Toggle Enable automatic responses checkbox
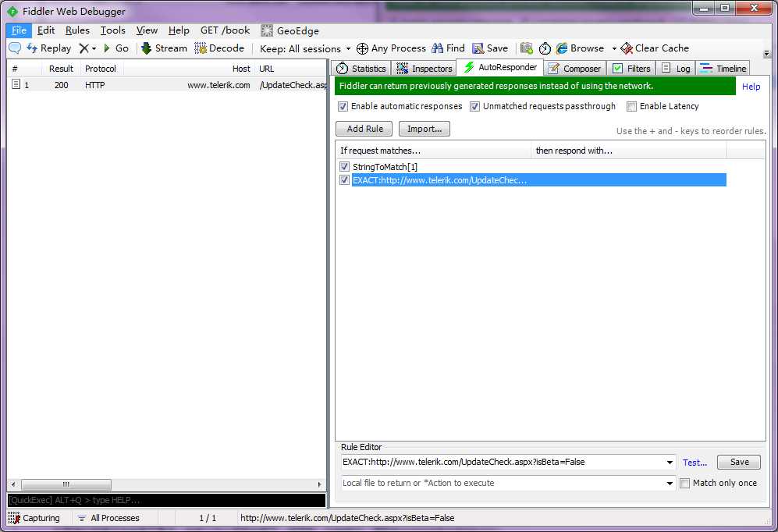Viewport: 778px width, 532px height. click(343, 106)
